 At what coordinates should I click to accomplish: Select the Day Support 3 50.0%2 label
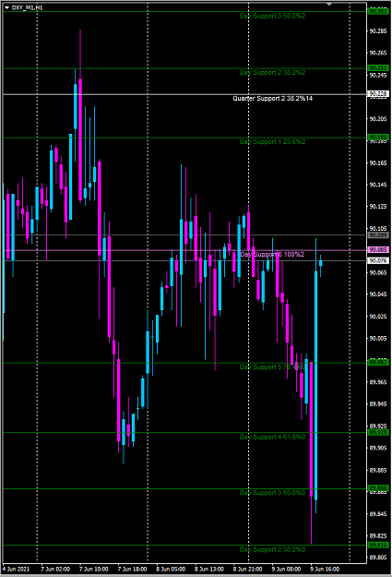[272, 16]
